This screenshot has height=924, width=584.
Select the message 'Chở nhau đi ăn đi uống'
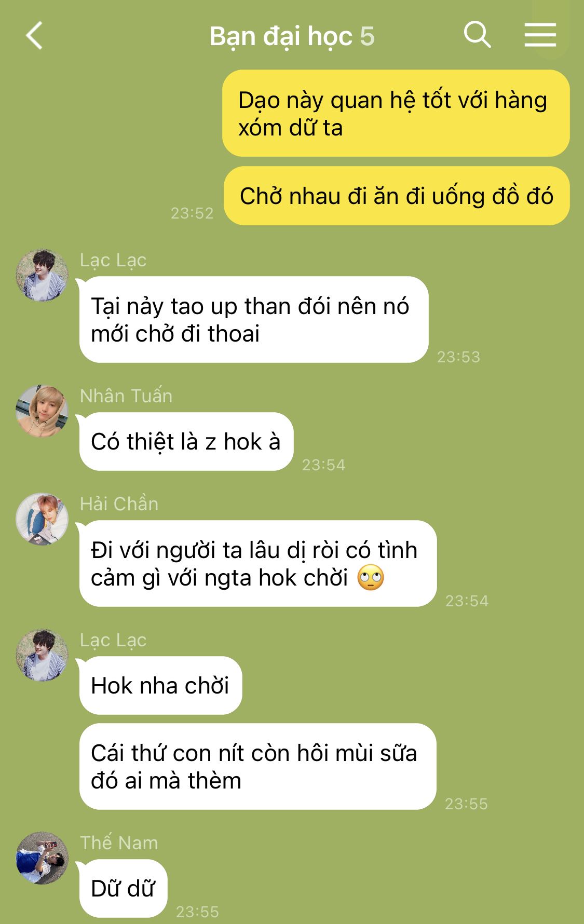(397, 196)
